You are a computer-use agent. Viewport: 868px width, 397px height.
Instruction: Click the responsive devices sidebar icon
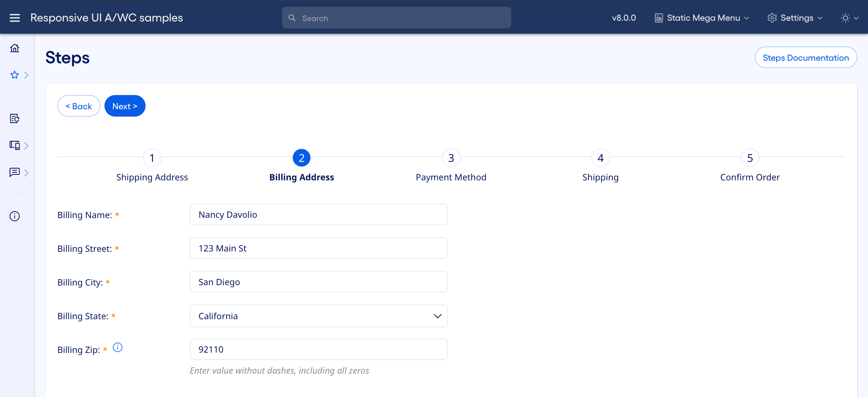pyautogui.click(x=15, y=145)
